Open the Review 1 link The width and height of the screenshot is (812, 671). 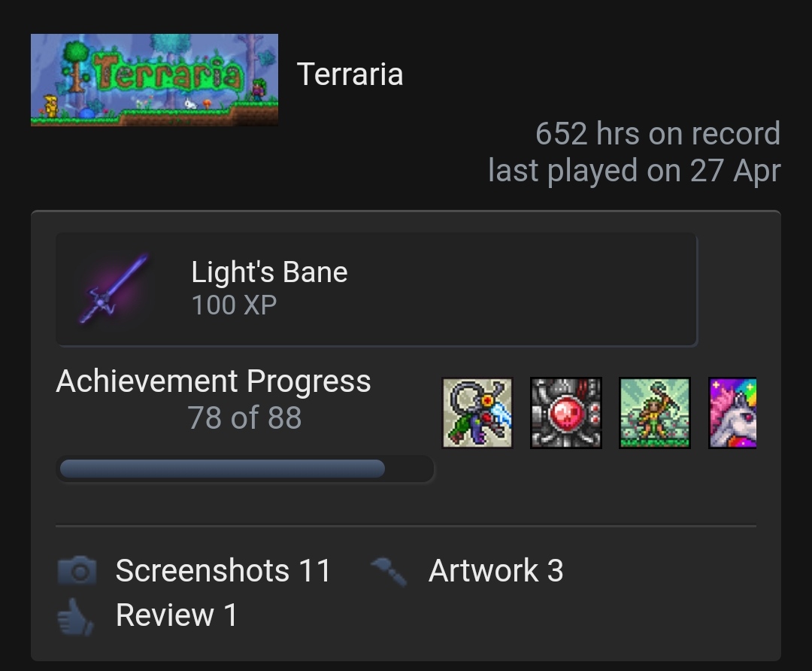click(x=176, y=615)
